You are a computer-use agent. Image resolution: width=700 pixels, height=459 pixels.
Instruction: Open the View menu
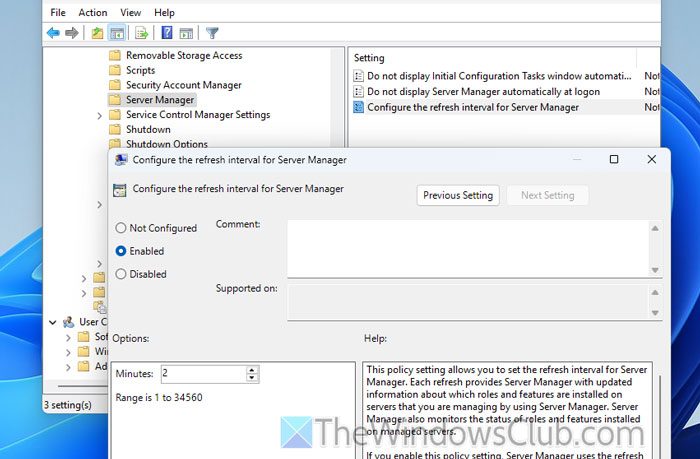[130, 13]
